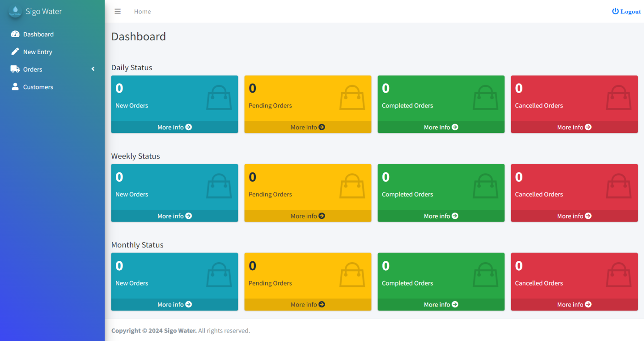Select the Customers person icon
Screen dimensions: 644x341
(x=15, y=86)
